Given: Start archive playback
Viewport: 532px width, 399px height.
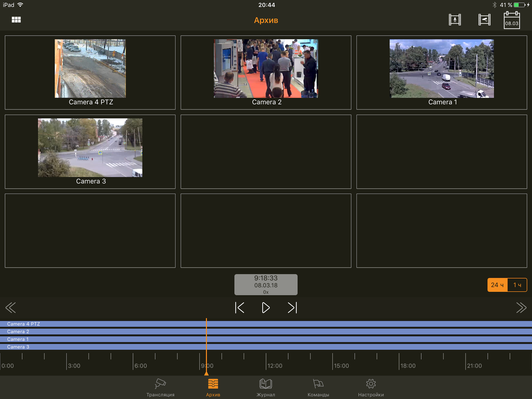Looking at the screenshot, I should pos(266,308).
